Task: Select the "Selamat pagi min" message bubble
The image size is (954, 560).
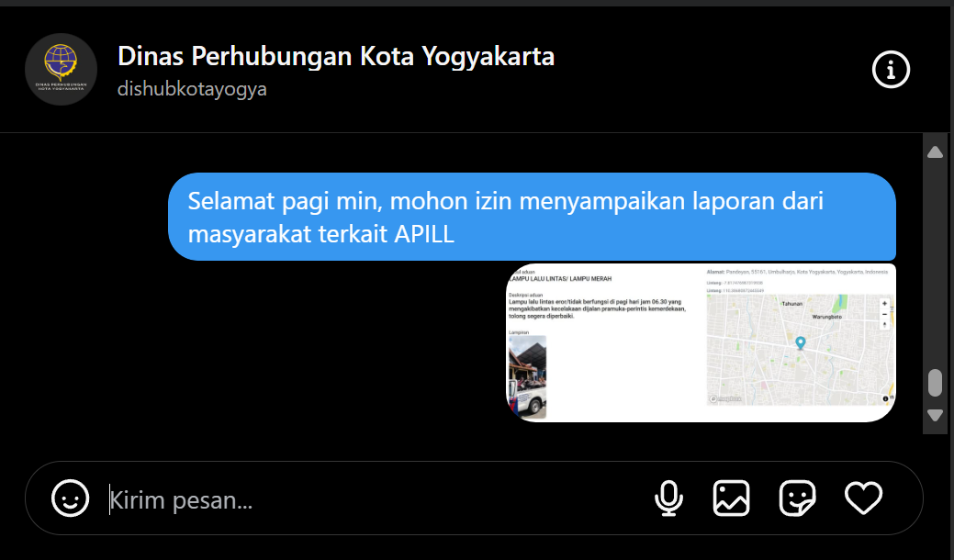Action: pos(531,217)
